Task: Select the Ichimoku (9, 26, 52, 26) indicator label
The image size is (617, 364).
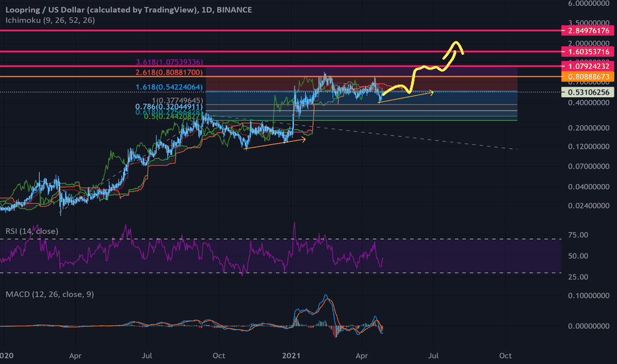Action: (x=50, y=20)
